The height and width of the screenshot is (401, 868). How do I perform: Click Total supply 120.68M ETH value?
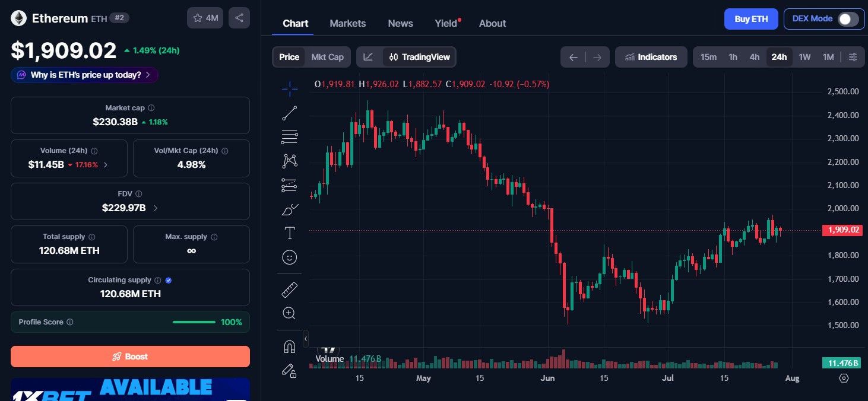tap(69, 250)
